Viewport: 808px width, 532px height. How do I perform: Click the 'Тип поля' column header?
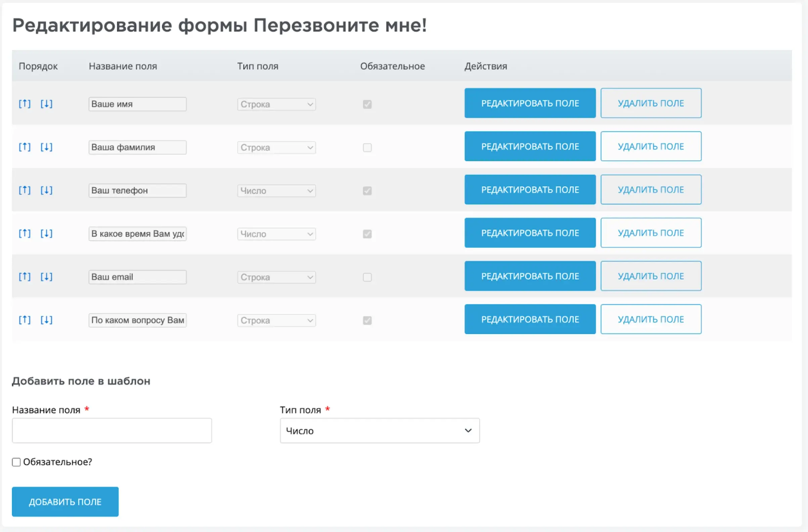tap(258, 66)
